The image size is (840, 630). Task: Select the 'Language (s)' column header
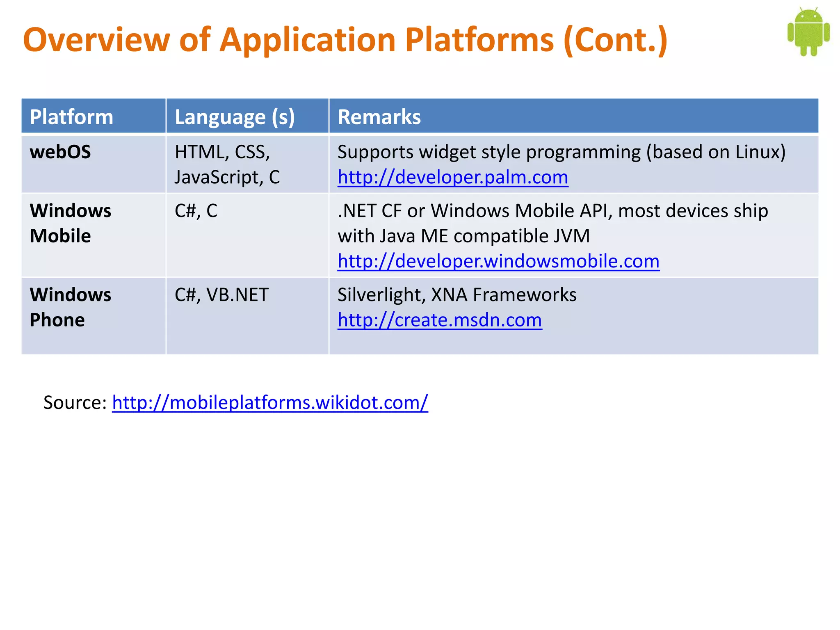tap(247, 116)
